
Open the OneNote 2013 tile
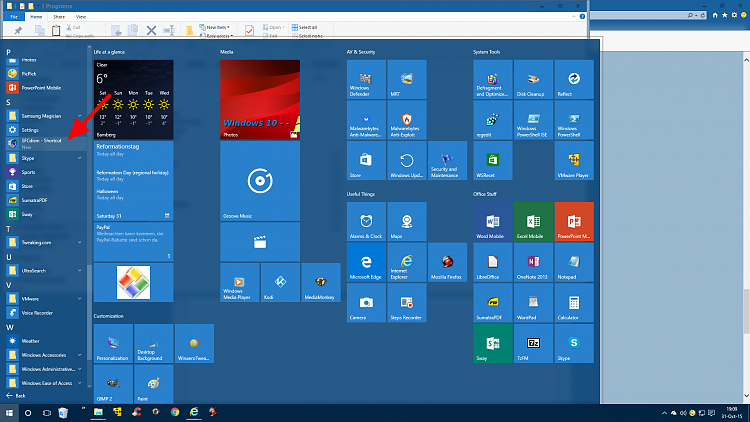[x=533, y=262]
